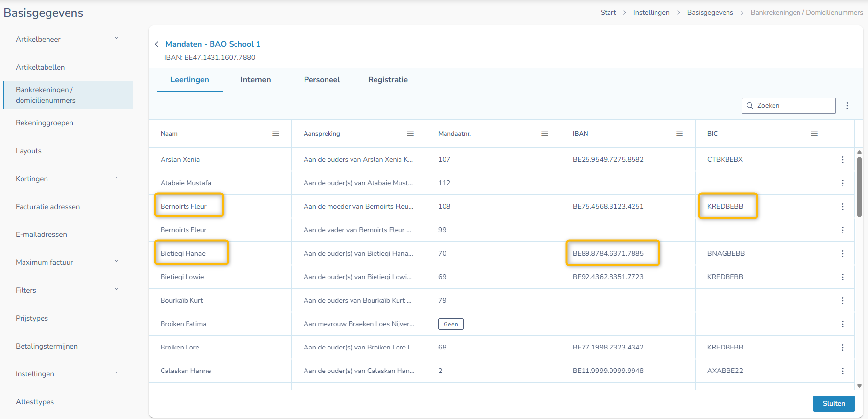Open the row actions for Atabaie Mustafa

point(843,183)
